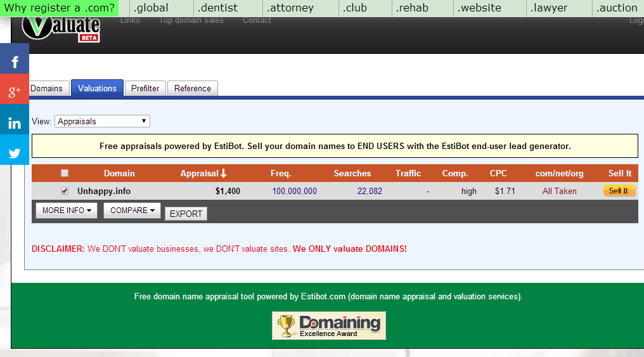Sort by CPC column header
The image size is (644, 357).
498,173
